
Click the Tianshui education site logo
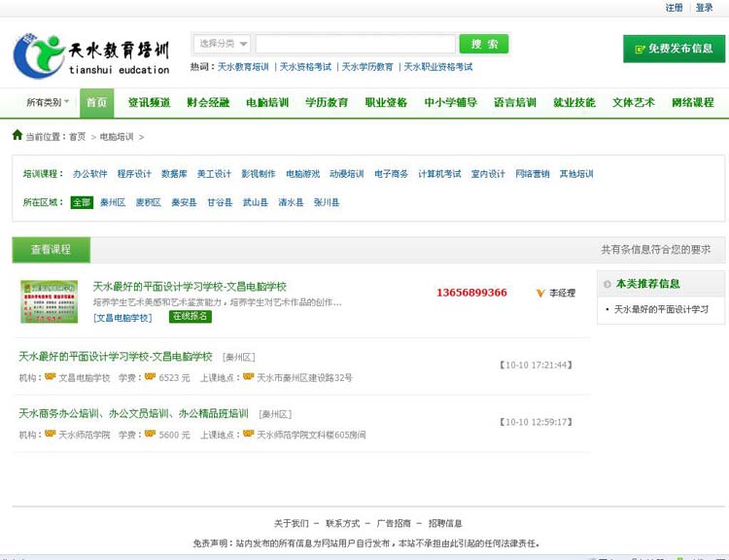click(91, 55)
